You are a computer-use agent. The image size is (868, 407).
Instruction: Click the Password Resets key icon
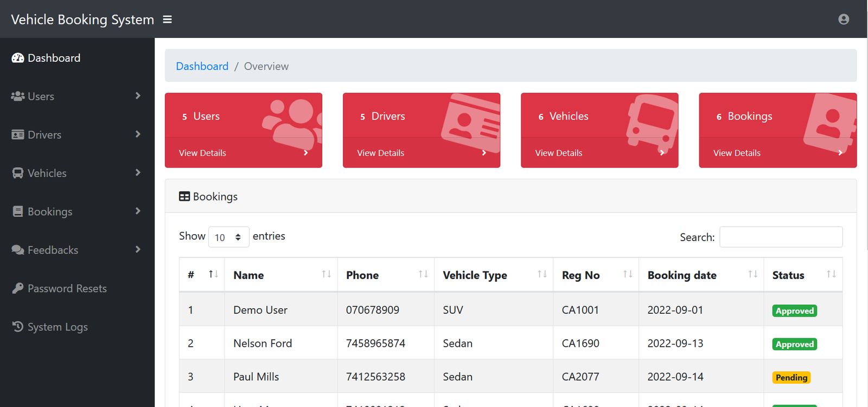18,288
